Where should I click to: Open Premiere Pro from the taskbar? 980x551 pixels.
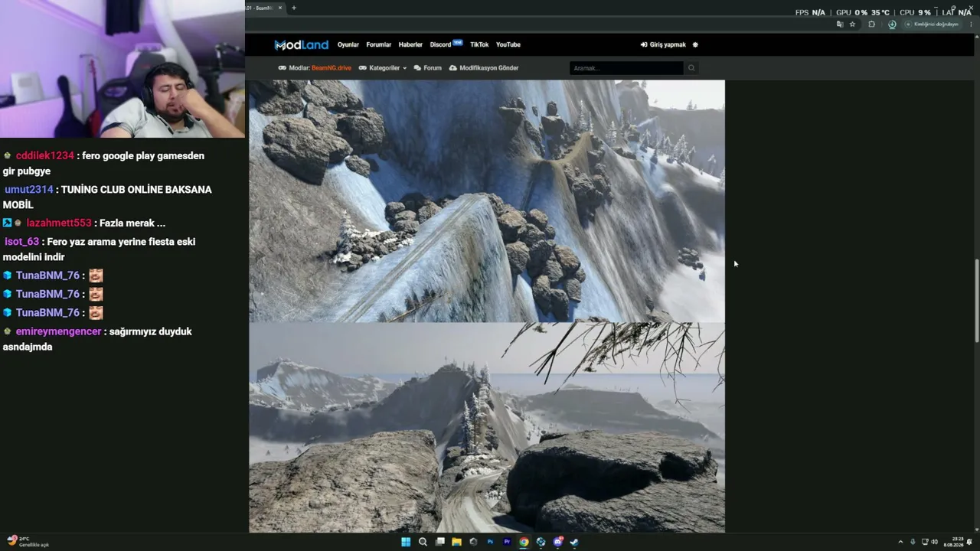pyautogui.click(x=507, y=542)
